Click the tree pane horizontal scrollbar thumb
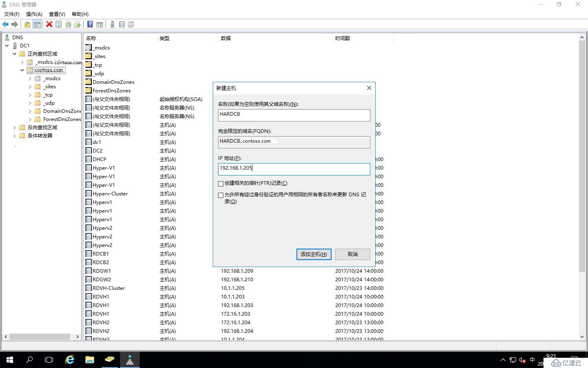The image size is (588, 368). tap(40, 337)
